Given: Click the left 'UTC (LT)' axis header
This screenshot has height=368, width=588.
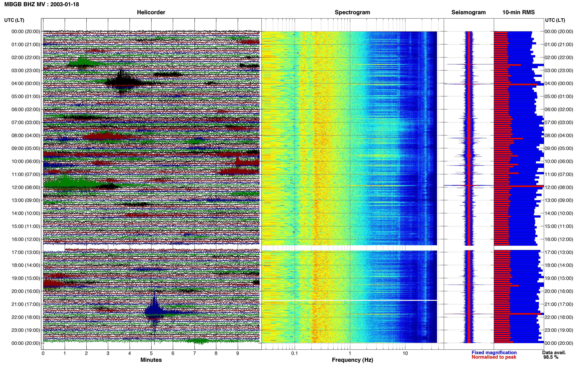Looking at the screenshot, I should (14, 20).
